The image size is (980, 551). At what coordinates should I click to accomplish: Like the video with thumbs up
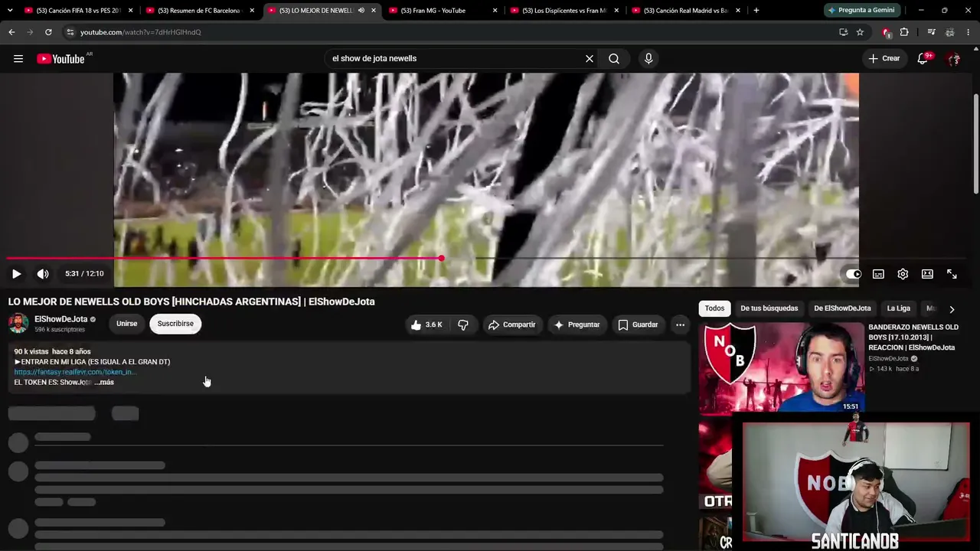coord(426,324)
